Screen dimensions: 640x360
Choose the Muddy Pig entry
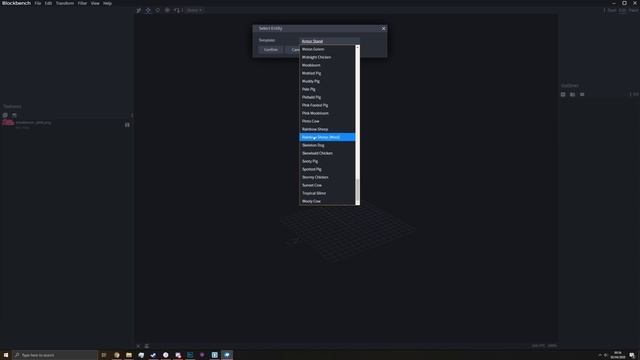coord(327,81)
